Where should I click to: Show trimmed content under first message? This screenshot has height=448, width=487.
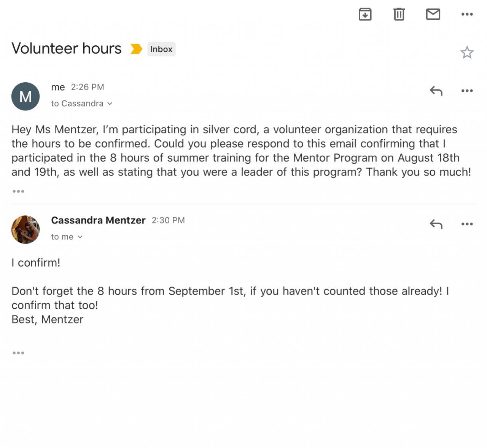click(x=18, y=191)
